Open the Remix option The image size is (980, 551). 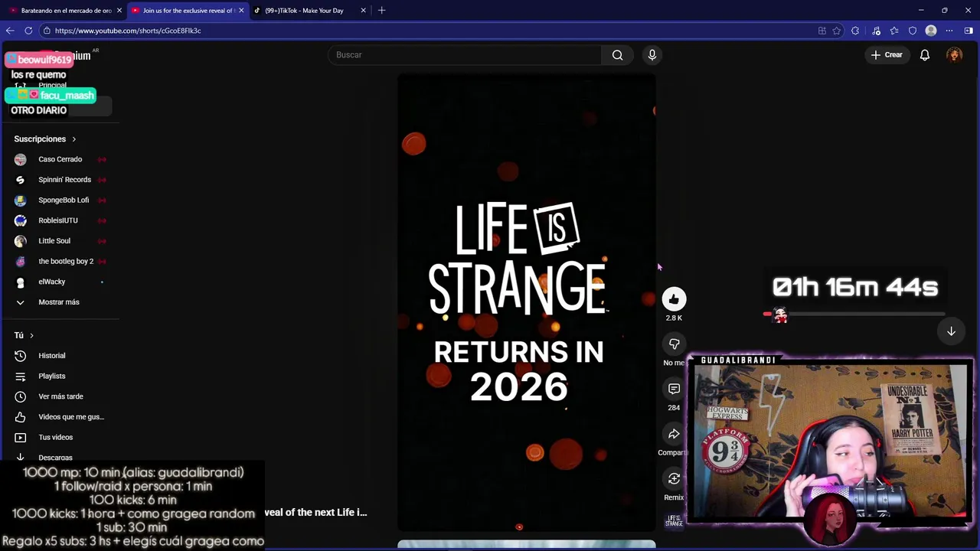674,479
